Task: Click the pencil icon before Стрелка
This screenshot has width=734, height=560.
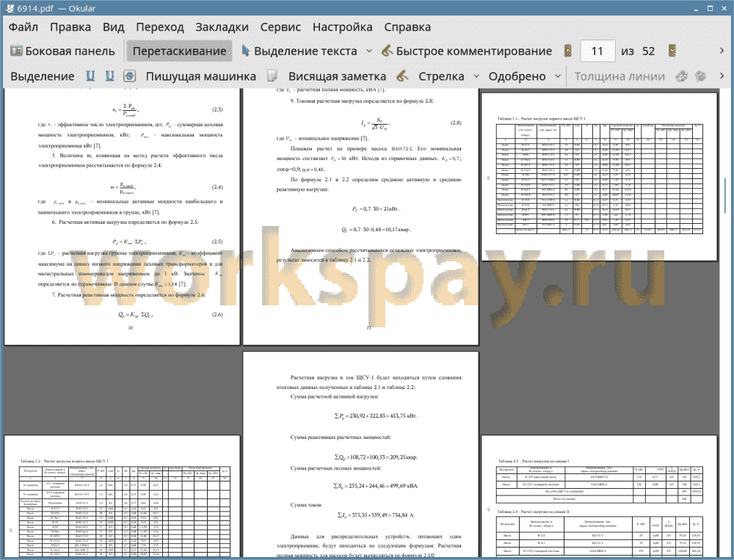Action: 402,76
